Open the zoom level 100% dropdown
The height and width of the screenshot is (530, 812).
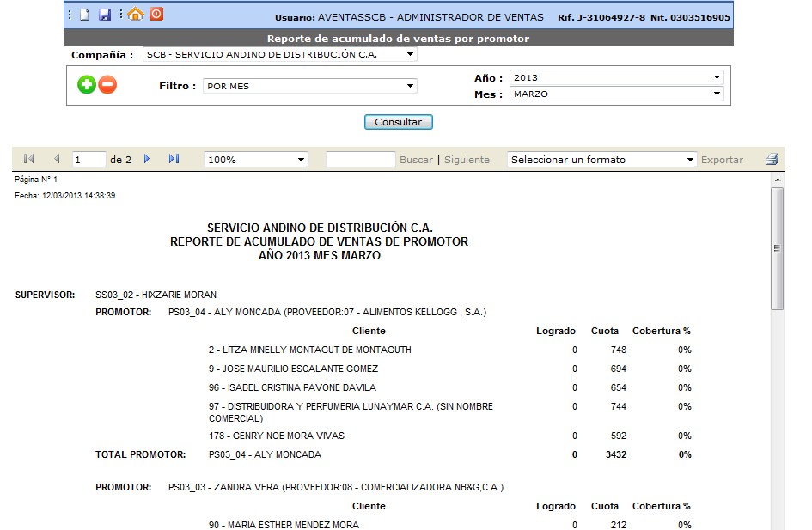click(x=255, y=160)
